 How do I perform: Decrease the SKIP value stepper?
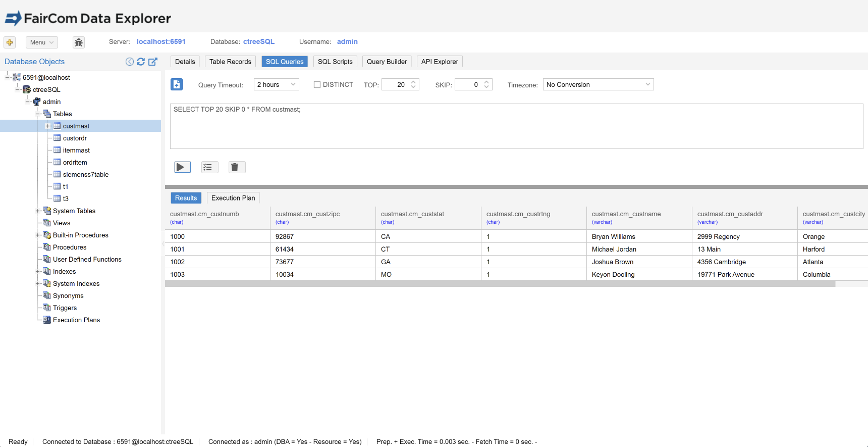[486, 87]
